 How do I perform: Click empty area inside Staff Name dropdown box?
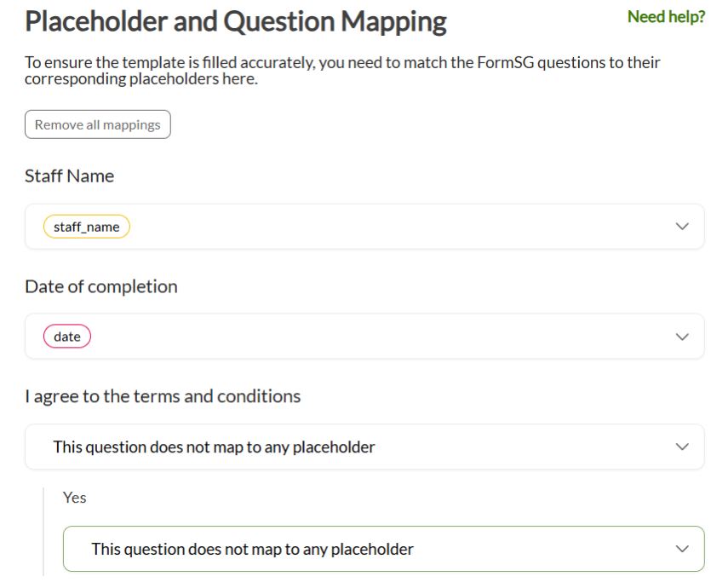click(383, 227)
